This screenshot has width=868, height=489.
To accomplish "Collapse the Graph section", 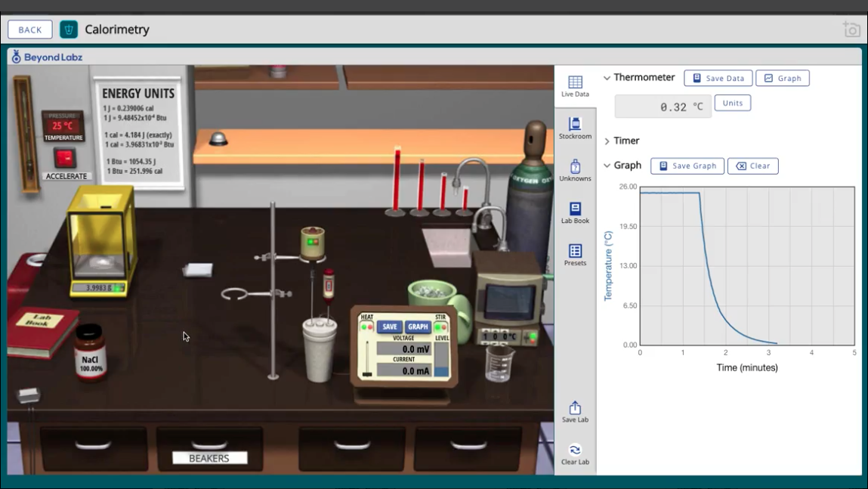I will pos(607,166).
